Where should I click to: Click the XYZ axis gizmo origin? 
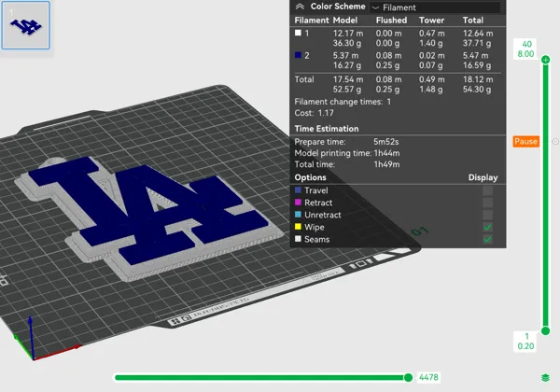tap(34, 358)
